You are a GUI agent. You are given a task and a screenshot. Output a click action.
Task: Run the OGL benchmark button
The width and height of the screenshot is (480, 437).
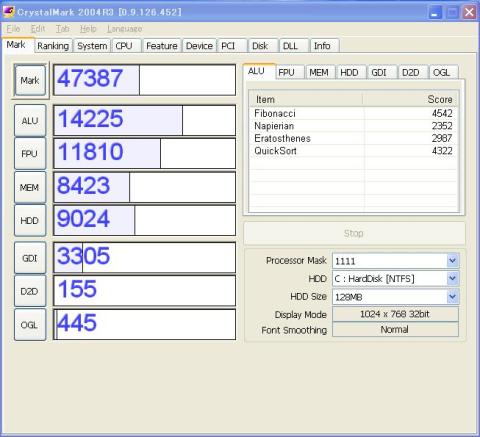coord(30,325)
